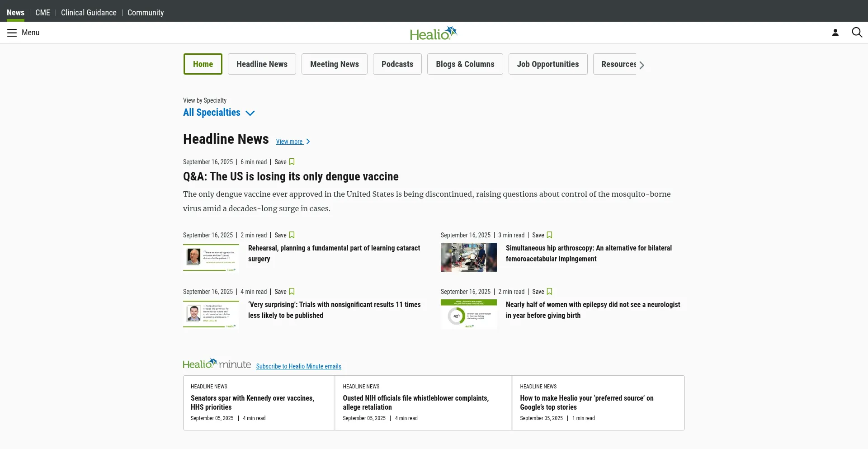Image resolution: width=868 pixels, height=449 pixels.
Task: Switch to the Headline News tab
Action: click(262, 64)
